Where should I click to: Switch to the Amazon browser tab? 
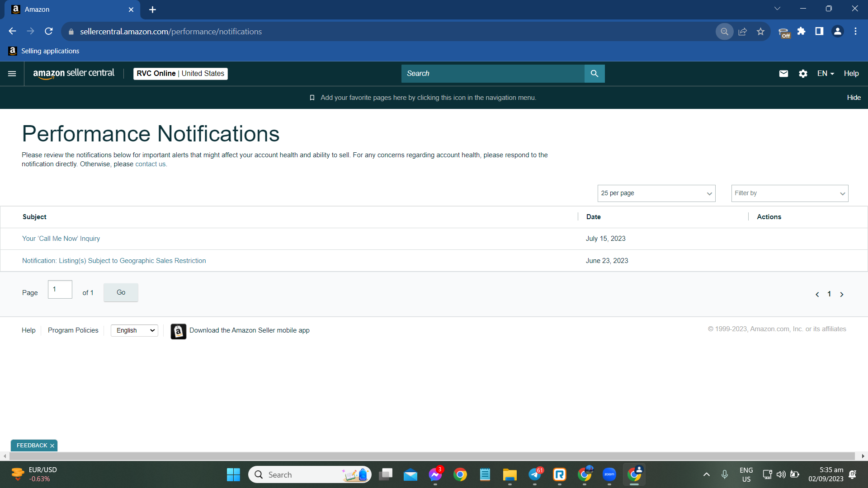[72, 9]
